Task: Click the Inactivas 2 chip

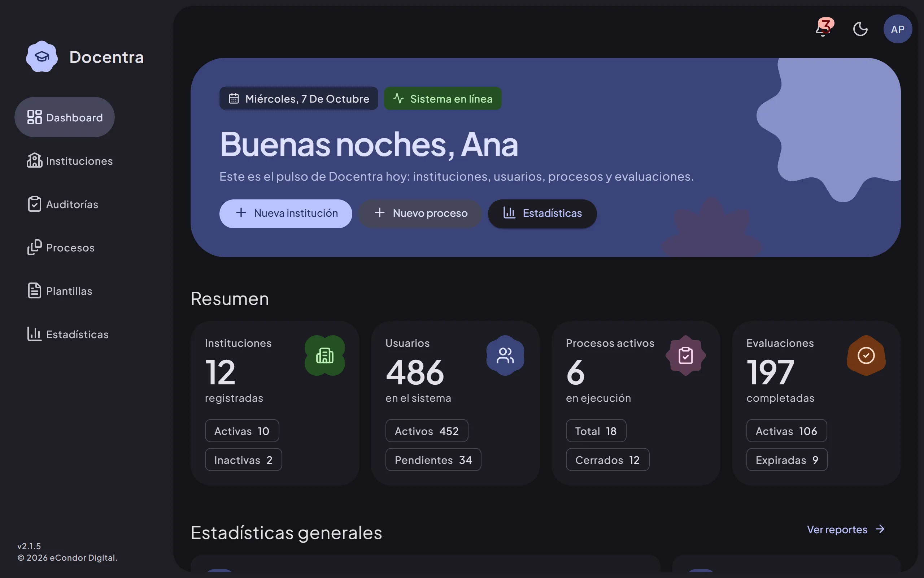Action: tap(244, 460)
